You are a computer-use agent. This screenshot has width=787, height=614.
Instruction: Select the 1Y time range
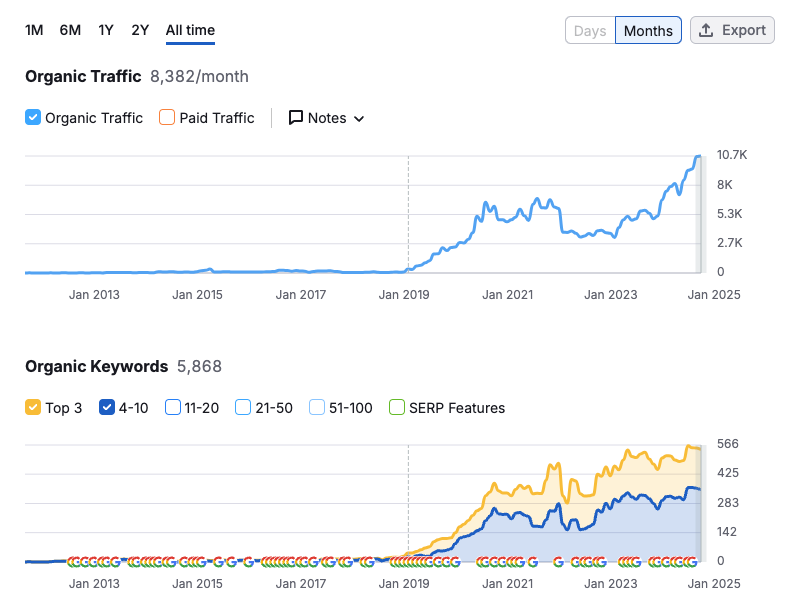(106, 30)
